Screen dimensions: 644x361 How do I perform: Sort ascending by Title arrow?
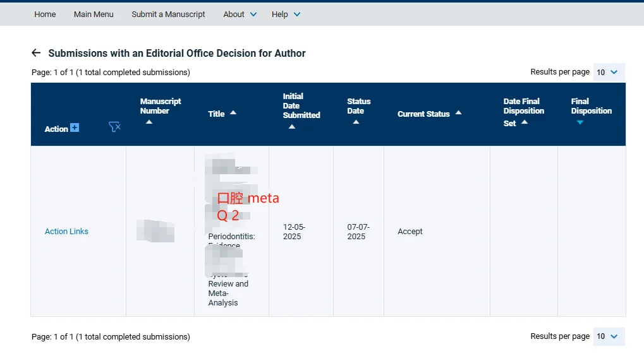(233, 112)
